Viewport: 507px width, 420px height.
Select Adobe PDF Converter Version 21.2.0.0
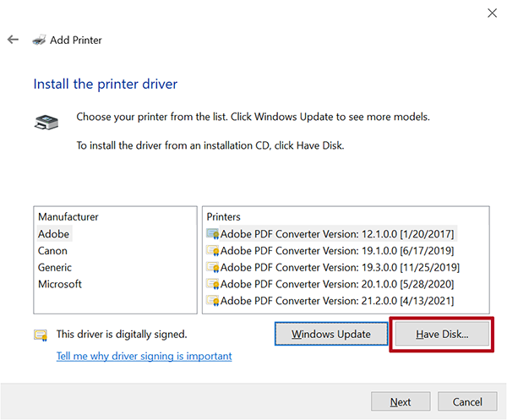point(337,301)
